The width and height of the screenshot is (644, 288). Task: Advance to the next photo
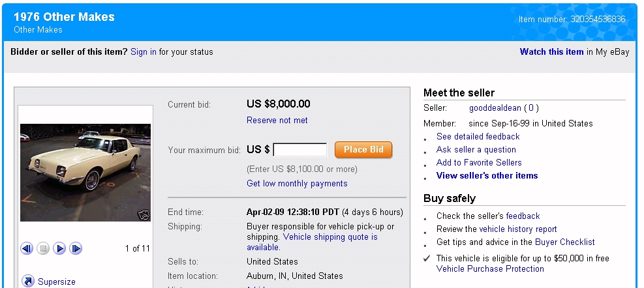[x=76, y=248]
